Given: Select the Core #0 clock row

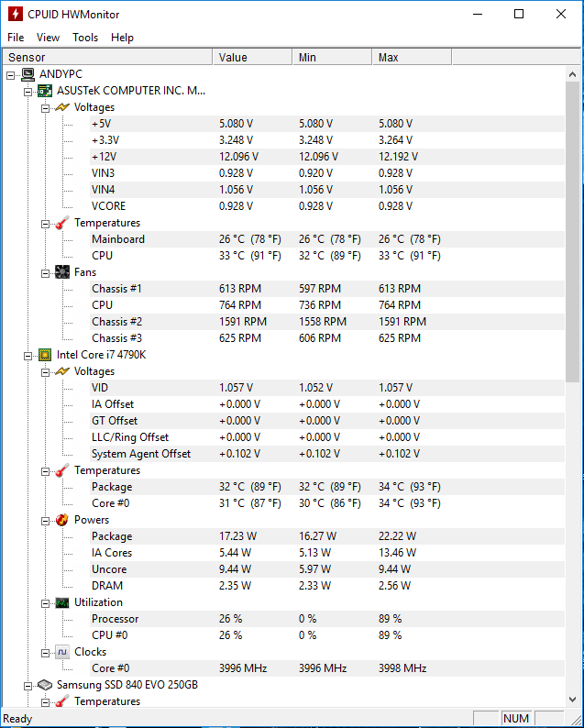Looking at the screenshot, I should 327,668.
